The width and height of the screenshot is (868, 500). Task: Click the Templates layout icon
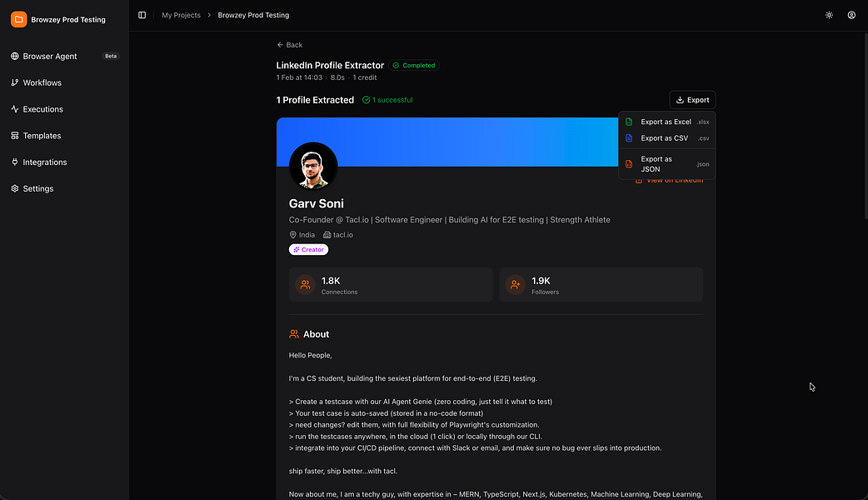[x=15, y=136]
